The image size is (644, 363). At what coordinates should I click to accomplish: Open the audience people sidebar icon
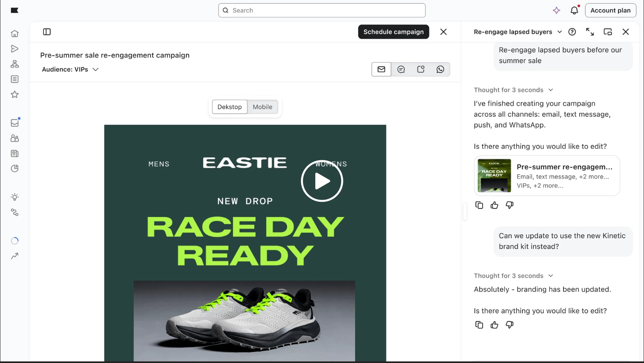click(x=15, y=138)
